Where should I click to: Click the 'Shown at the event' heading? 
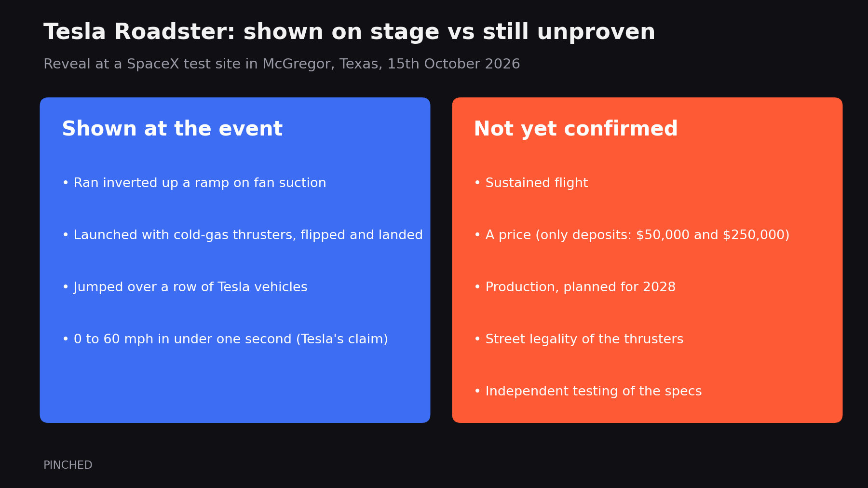tap(172, 129)
